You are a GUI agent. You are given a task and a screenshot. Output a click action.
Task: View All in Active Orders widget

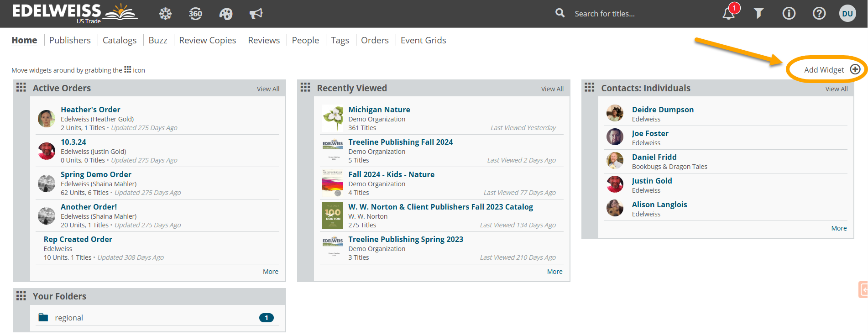coord(268,89)
